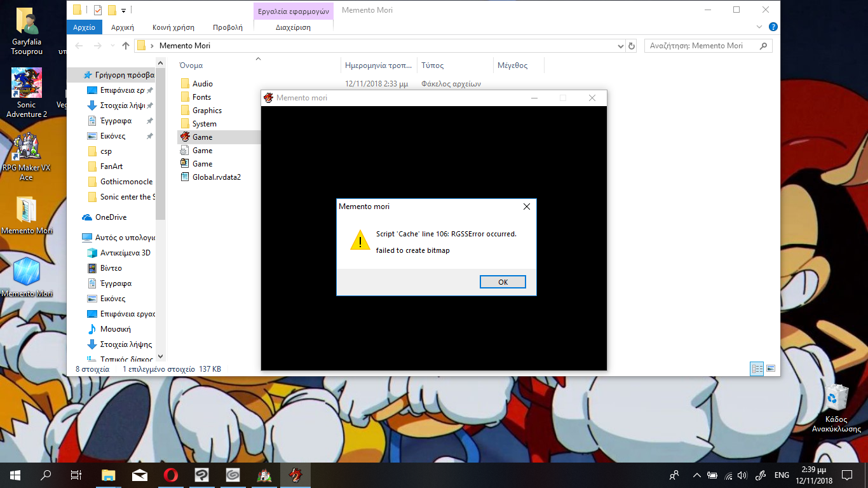This screenshot has height=488, width=868.
Task: Select the Fonts folder in the file list
Action: 201,97
